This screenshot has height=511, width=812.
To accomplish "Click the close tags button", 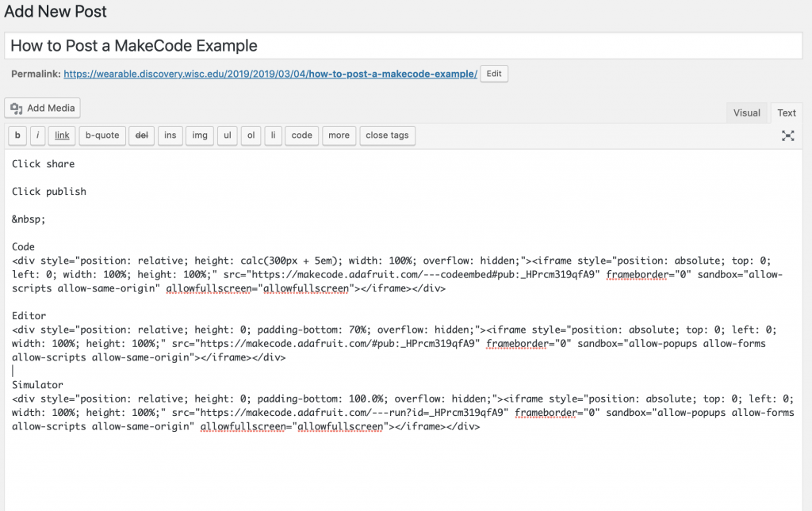I will tap(387, 135).
